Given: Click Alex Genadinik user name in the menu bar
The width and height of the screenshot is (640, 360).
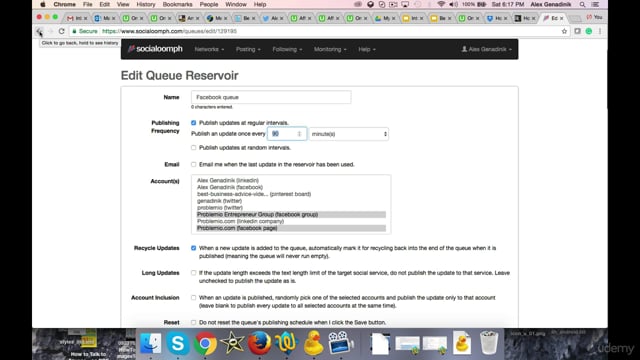Looking at the screenshot, I should click(x=551, y=4).
